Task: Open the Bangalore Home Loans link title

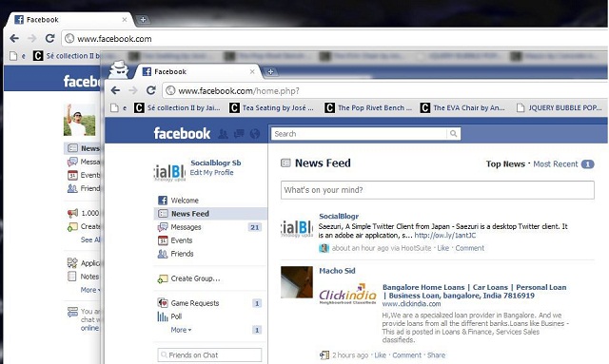Action: coord(474,292)
